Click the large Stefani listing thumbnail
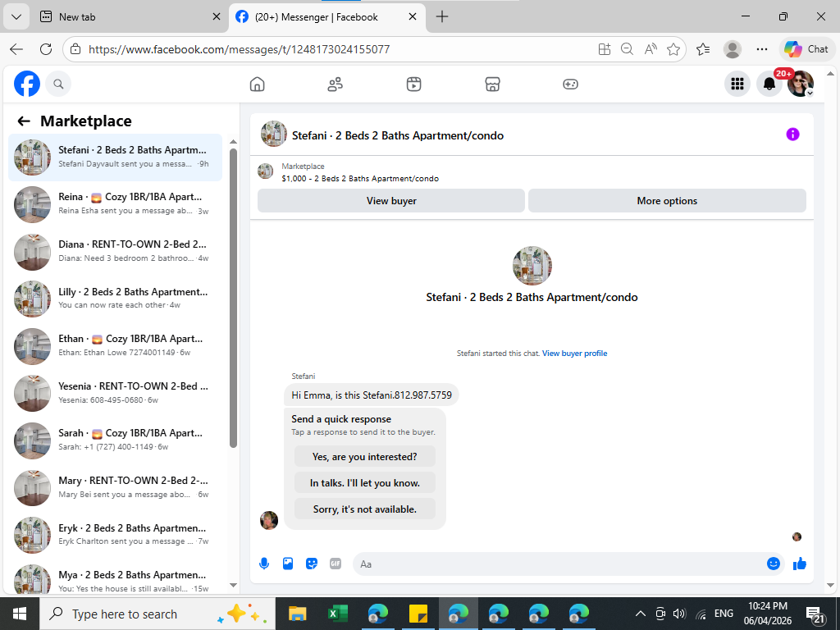This screenshot has height=630, width=840. point(532,266)
